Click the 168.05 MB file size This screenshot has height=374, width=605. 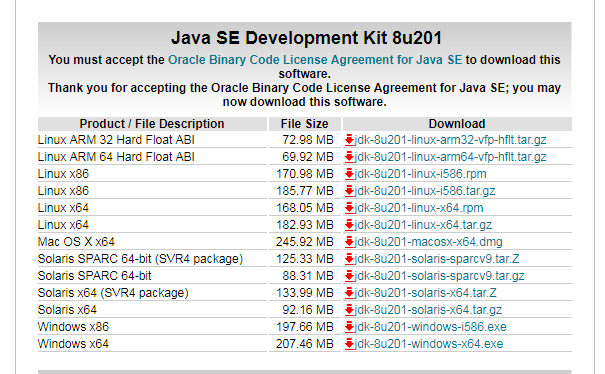click(304, 208)
